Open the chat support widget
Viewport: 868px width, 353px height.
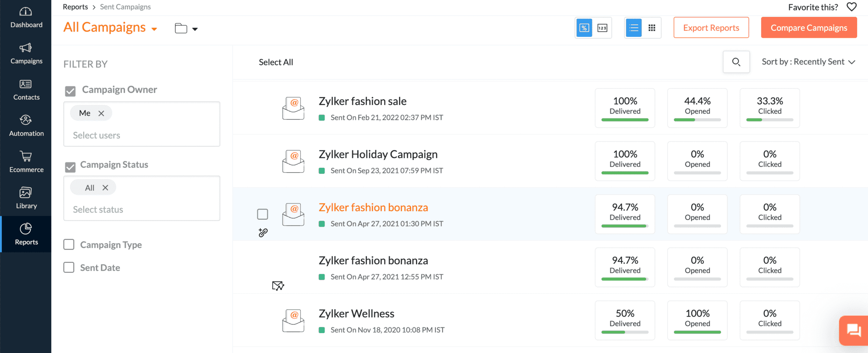[854, 330]
